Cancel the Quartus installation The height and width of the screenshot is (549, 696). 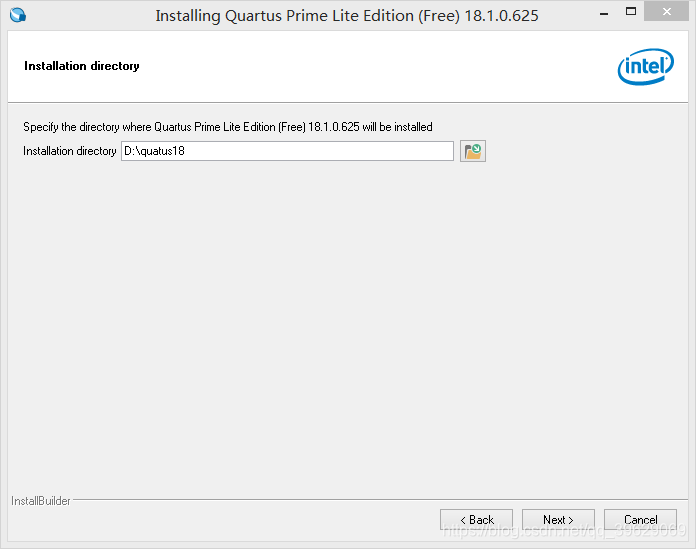(640, 520)
